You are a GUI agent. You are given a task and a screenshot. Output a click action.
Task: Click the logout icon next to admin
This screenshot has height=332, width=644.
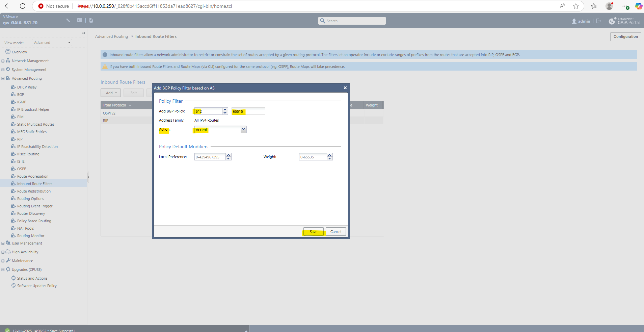click(599, 21)
